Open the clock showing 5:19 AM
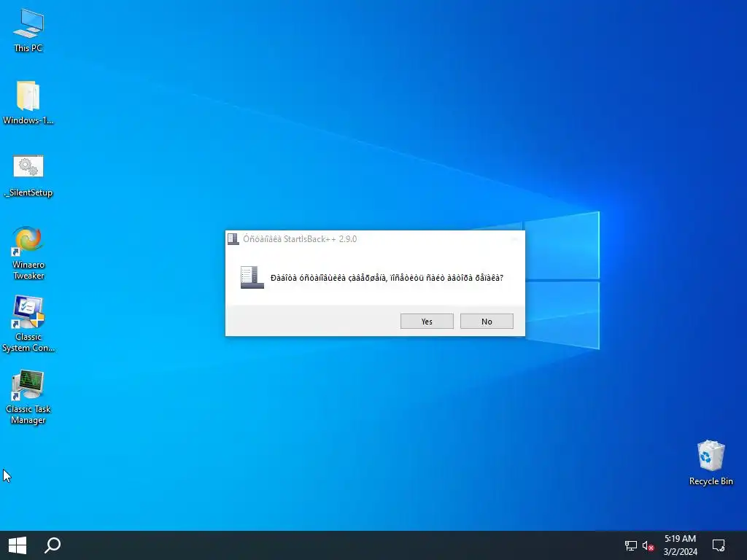 tap(681, 545)
